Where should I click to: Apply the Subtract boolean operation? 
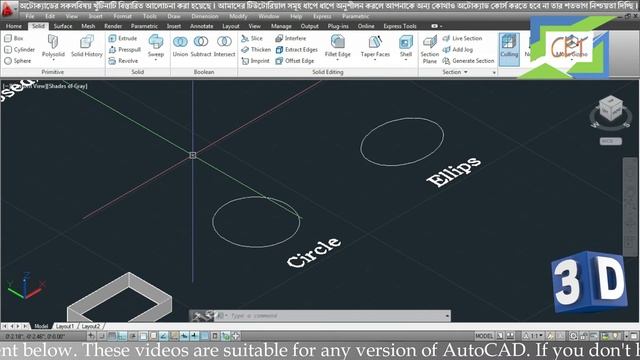coord(201,46)
